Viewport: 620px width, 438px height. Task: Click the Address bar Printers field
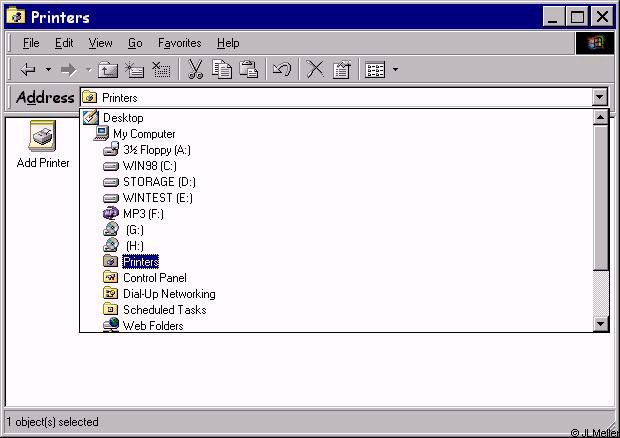pos(336,97)
